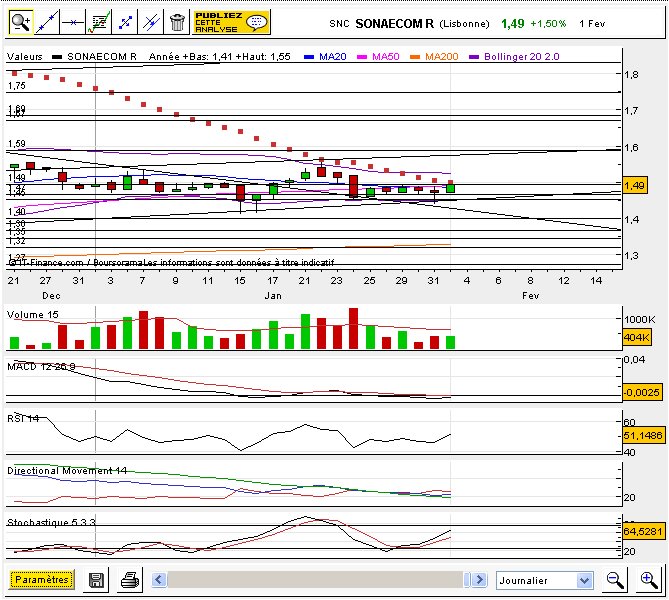Image resolution: width=669 pixels, height=600 pixels.
Task: Select the parallel line tool
Action: [151, 22]
